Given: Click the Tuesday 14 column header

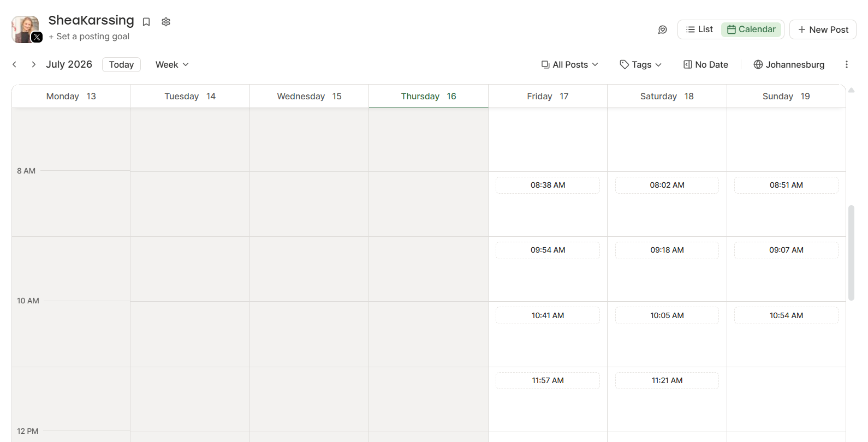Looking at the screenshot, I should [x=190, y=96].
